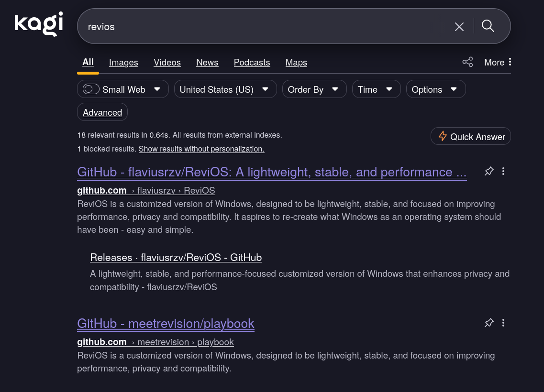
Task: Open options dots for flaviusrzv/ReviOS result
Action: (x=503, y=171)
